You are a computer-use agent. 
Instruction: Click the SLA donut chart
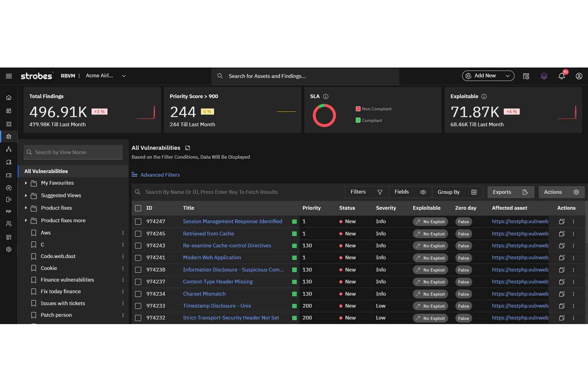324,116
